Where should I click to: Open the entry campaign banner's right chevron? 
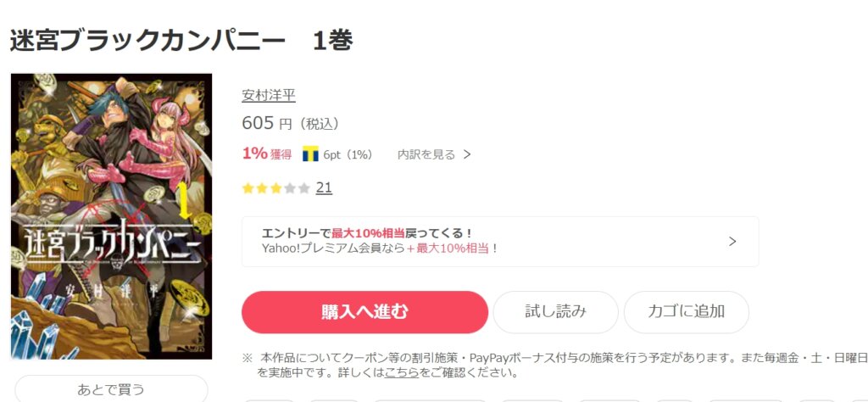(732, 242)
